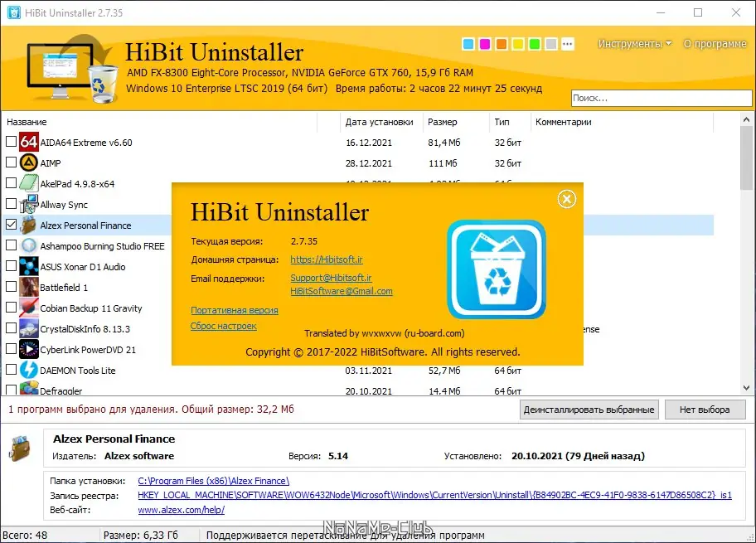Click the Поиск search field
The width and height of the screenshot is (756, 543).
[x=661, y=98]
